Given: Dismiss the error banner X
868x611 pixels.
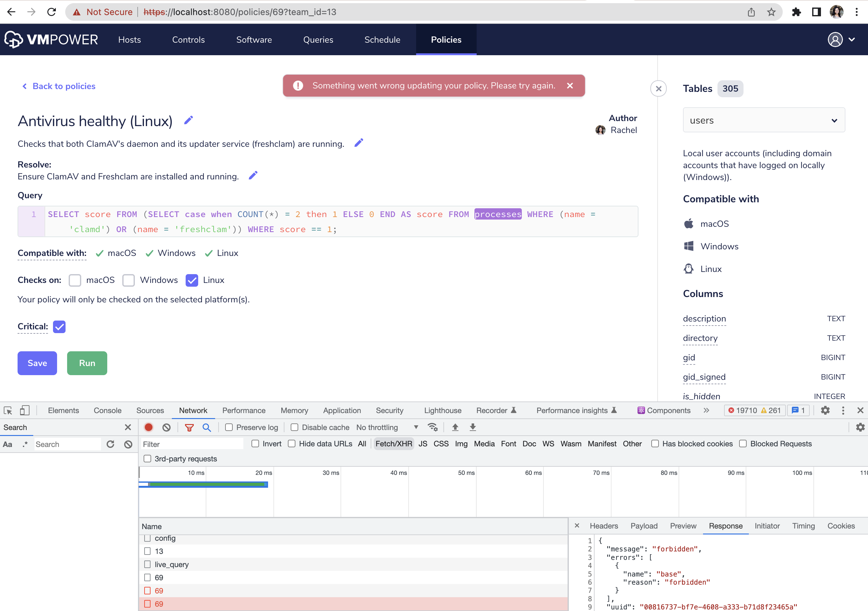Looking at the screenshot, I should pos(570,85).
